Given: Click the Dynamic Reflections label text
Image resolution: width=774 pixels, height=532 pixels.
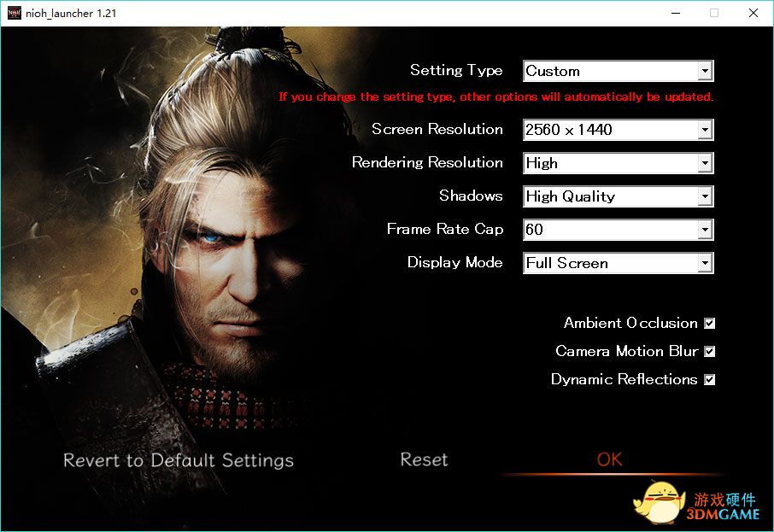Looking at the screenshot, I should (x=624, y=379).
